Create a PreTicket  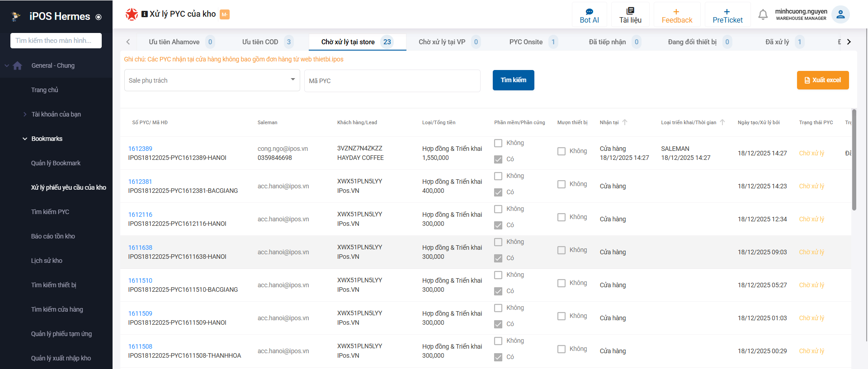727,15
